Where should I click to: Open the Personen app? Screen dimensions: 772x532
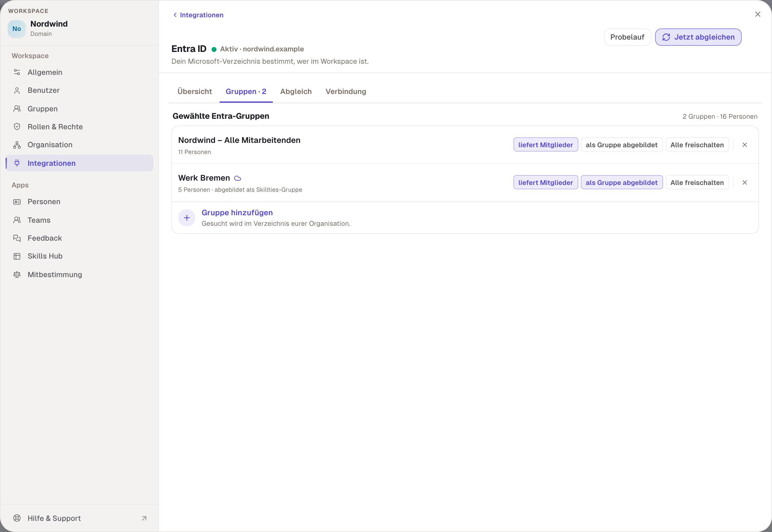click(x=79, y=202)
